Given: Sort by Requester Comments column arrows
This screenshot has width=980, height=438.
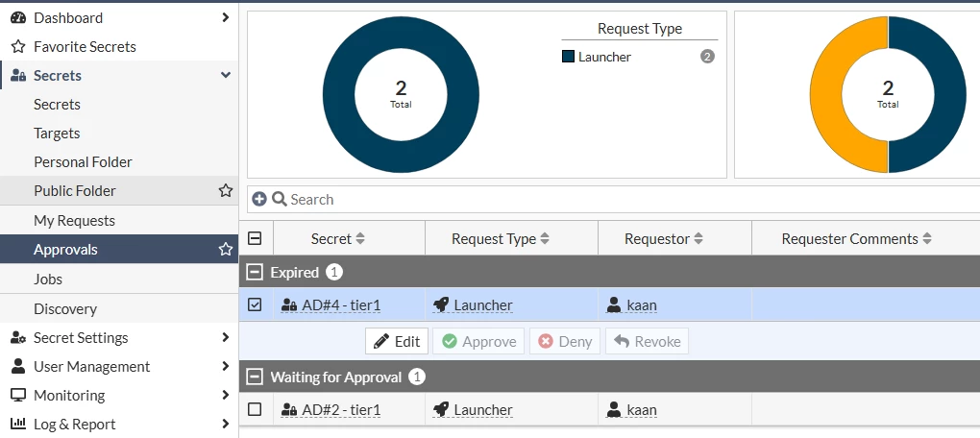Looking at the screenshot, I should tap(927, 238).
